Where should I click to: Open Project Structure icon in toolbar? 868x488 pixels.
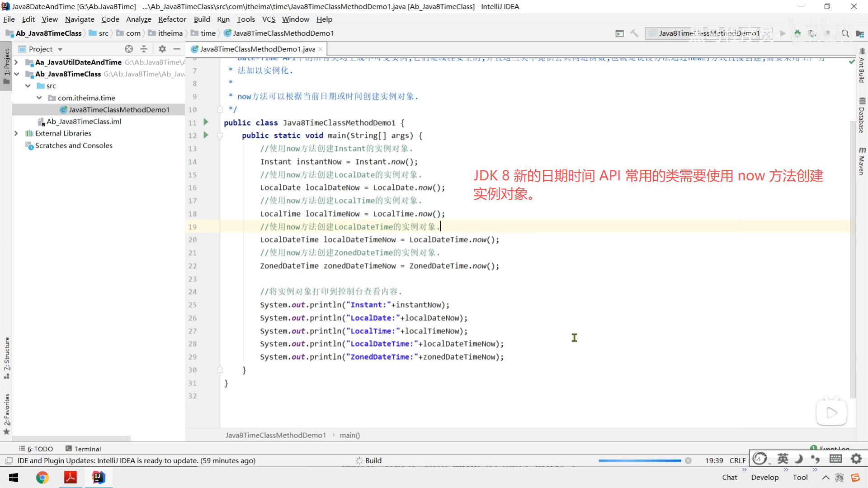[x=859, y=33]
